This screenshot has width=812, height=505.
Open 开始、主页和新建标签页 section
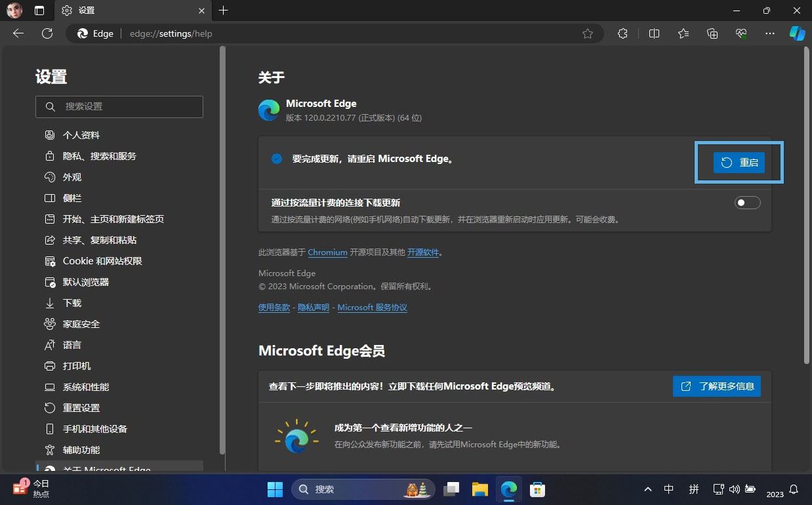pos(119,219)
